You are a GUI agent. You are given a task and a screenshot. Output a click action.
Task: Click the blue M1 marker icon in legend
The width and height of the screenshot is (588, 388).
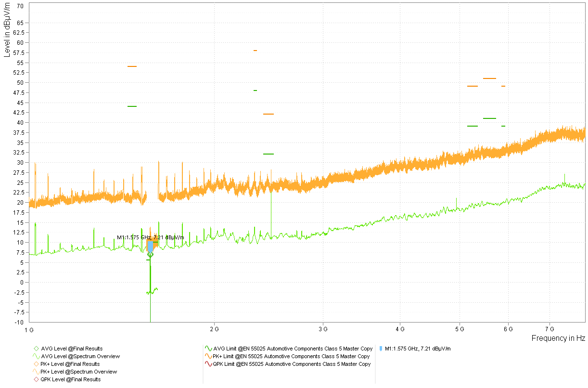(381, 349)
